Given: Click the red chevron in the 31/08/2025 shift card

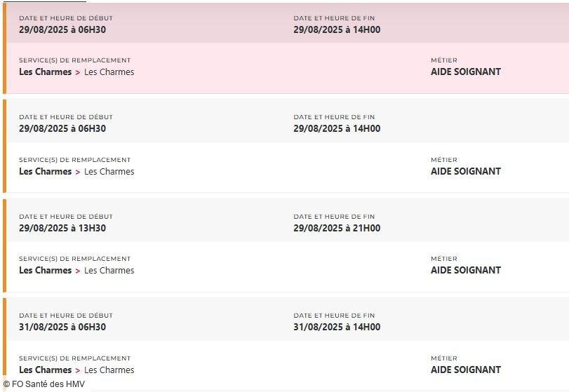Looking at the screenshot, I should click(78, 370).
